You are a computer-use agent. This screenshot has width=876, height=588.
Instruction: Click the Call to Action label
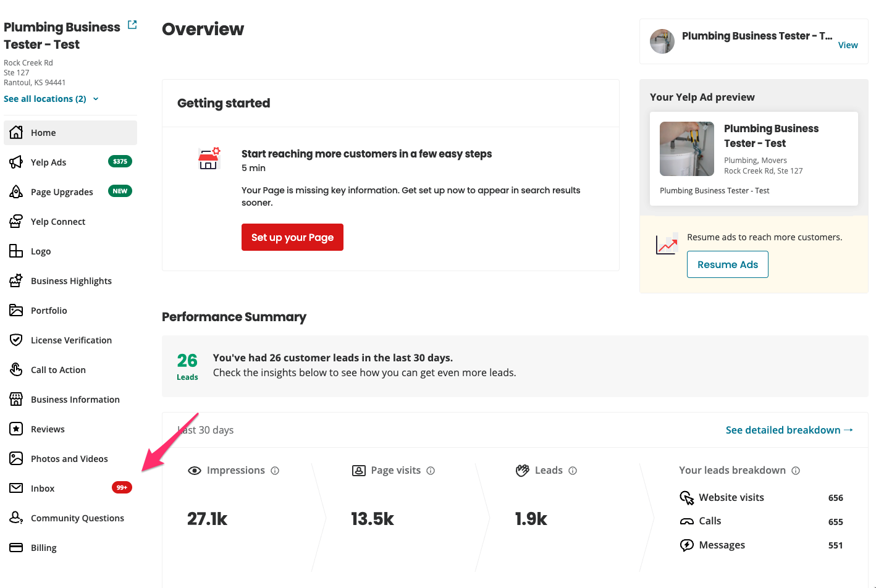[x=58, y=370]
